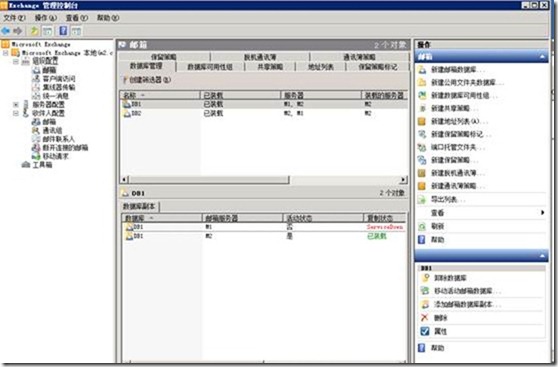Click 端口托管文件夹 action icon

(x=422, y=147)
